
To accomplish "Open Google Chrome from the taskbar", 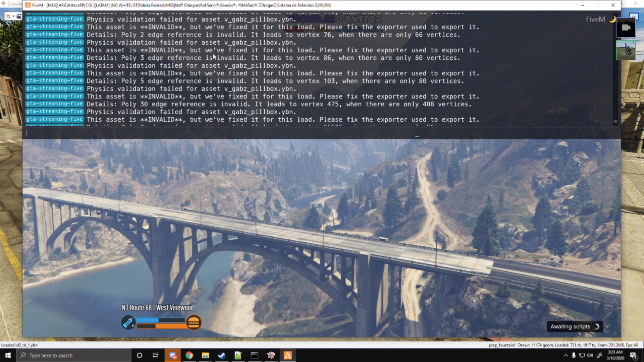I will click(189, 355).
